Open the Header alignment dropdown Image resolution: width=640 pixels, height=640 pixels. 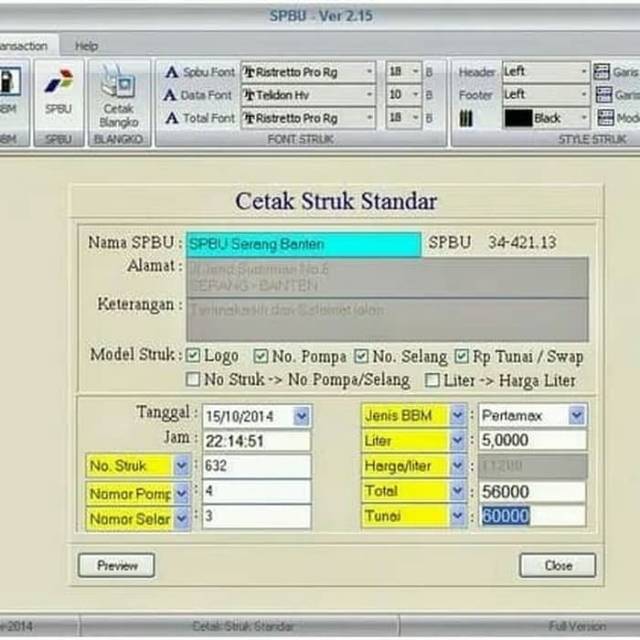click(x=583, y=72)
